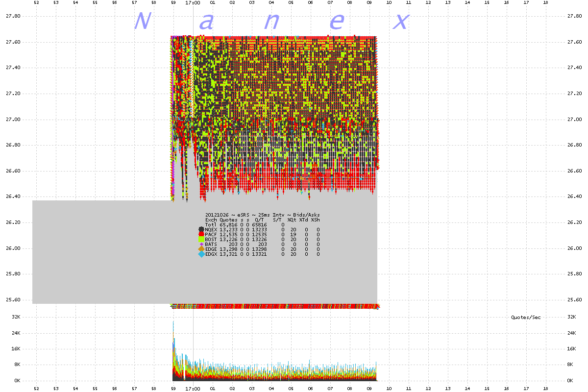Click the orange EDGE legend diamond
This screenshot has width=588, height=392.
point(201,249)
